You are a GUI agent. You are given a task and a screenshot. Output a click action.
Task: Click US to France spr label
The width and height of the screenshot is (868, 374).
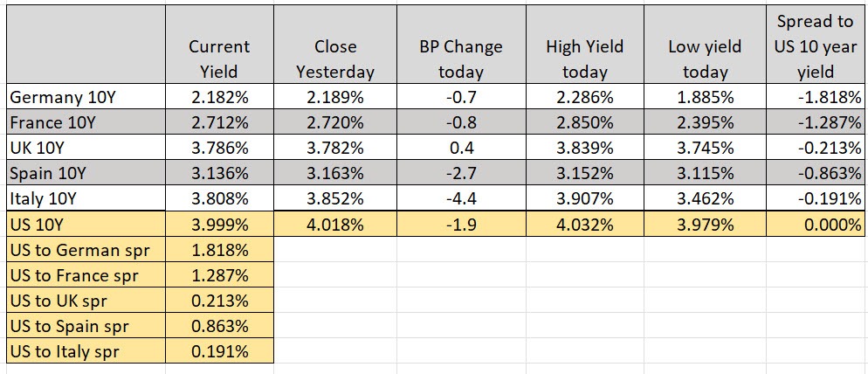pos(85,275)
